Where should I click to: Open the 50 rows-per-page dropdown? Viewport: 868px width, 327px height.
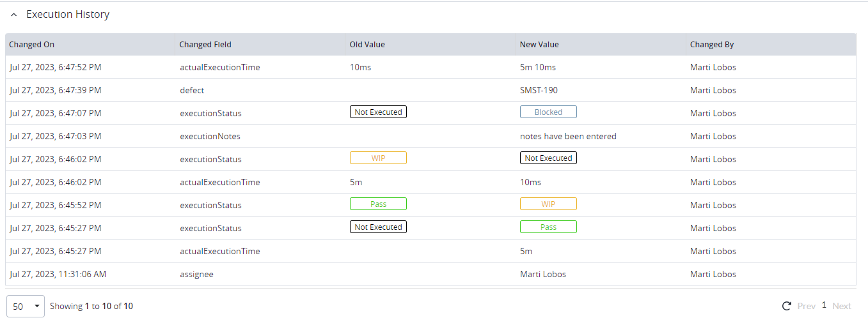click(26, 307)
